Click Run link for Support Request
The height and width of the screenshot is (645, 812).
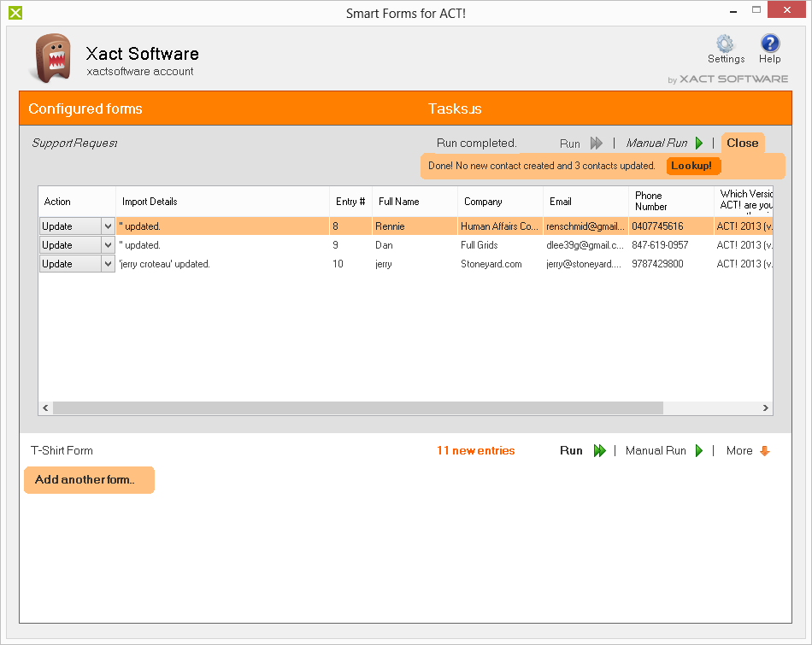coord(569,144)
